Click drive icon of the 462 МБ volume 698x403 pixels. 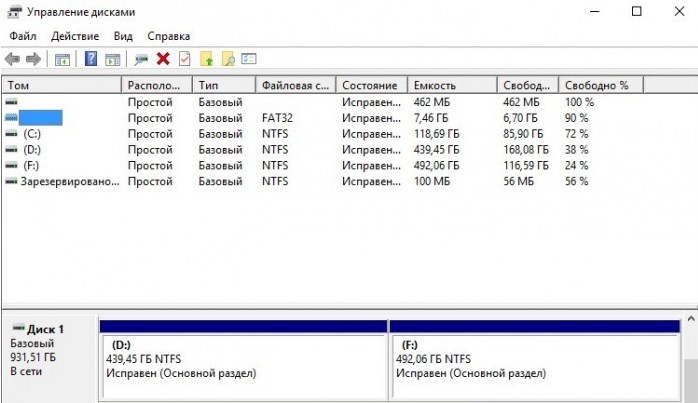tap(12, 102)
